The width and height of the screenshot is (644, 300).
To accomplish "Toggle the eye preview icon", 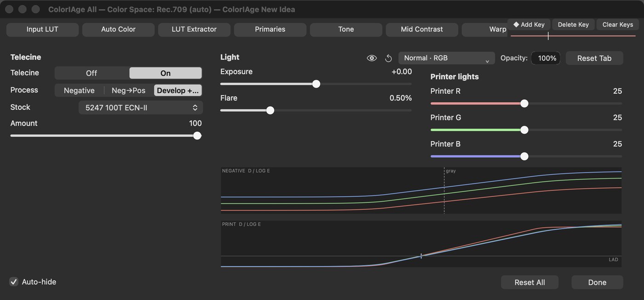I will point(372,58).
